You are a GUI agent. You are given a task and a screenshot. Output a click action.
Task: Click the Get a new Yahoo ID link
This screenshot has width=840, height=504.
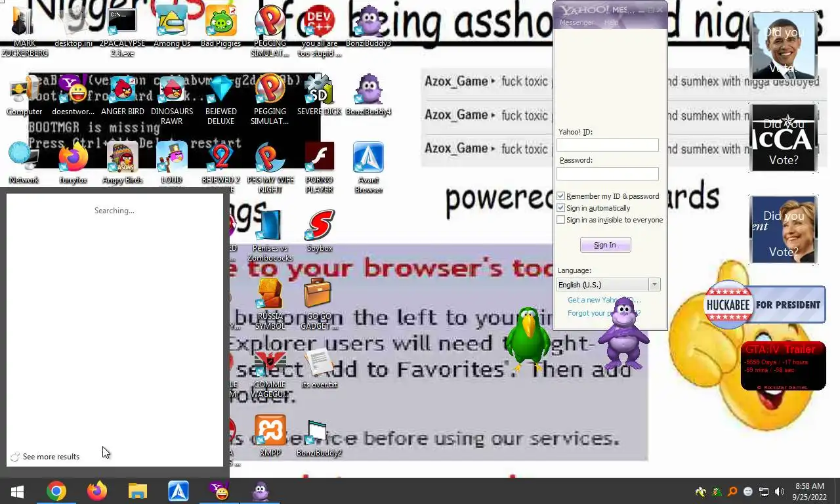pyautogui.click(x=604, y=300)
